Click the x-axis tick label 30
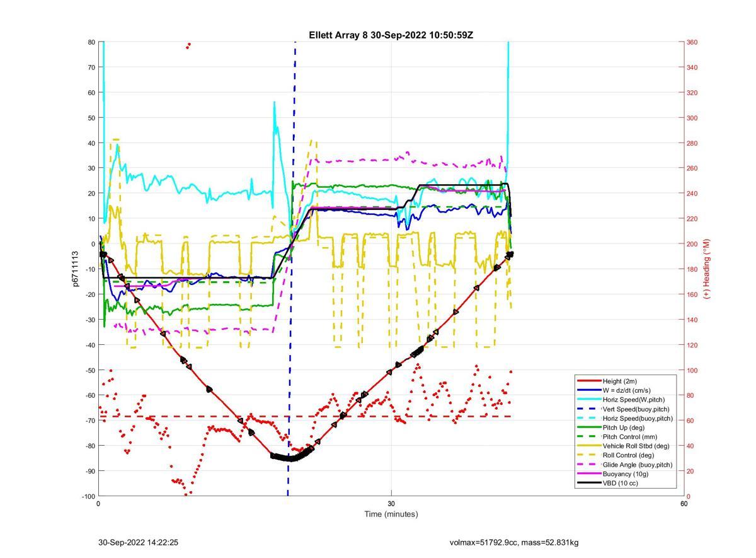The width and height of the screenshot is (756, 558). click(391, 504)
